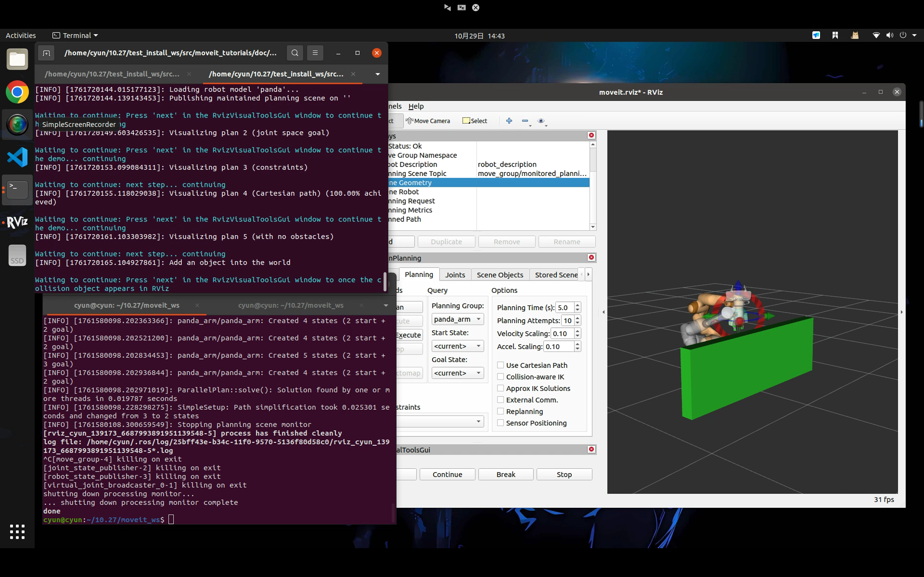Toggle Collision-aware IK checkbox
Viewport: 924px width, 577px height.
501,376
